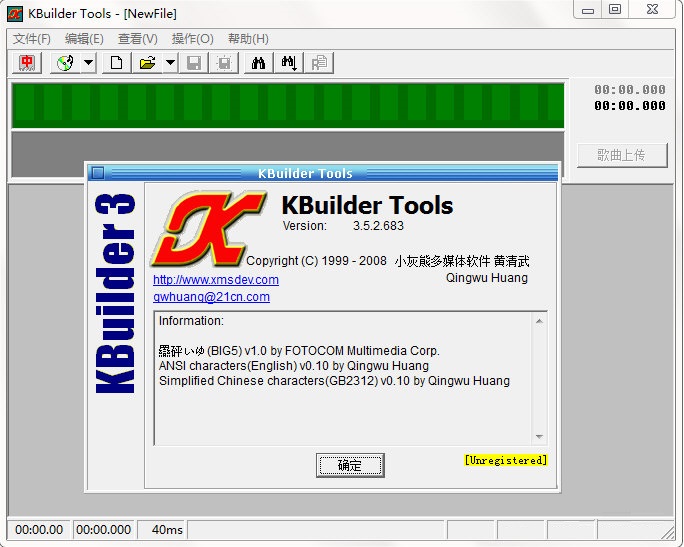Click the 00:00.000 status bar field
The image size is (684, 547).
pyautogui.click(x=103, y=530)
